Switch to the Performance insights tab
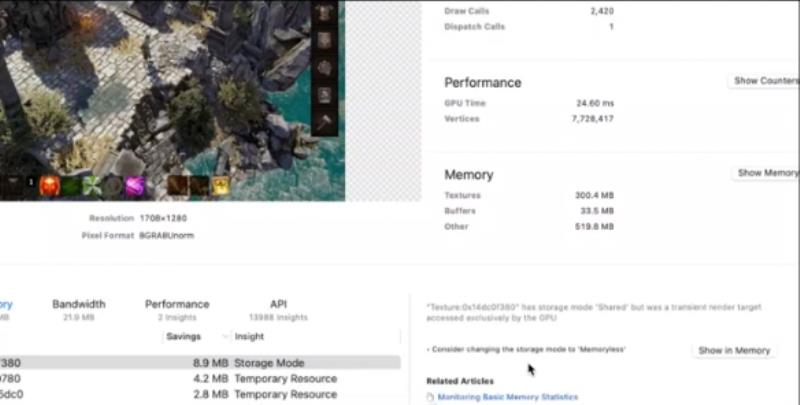This screenshot has height=405, width=800. point(177,304)
